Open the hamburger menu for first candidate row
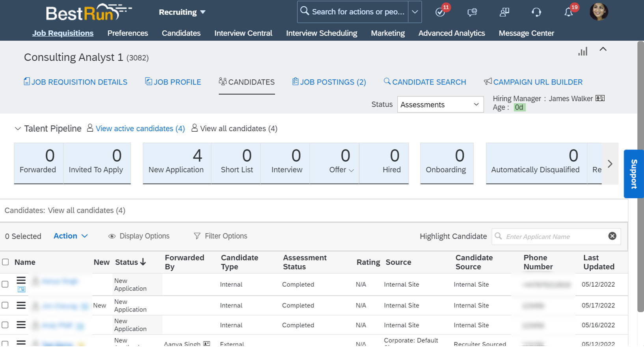Image resolution: width=644 pixels, height=347 pixels. coord(21,280)
